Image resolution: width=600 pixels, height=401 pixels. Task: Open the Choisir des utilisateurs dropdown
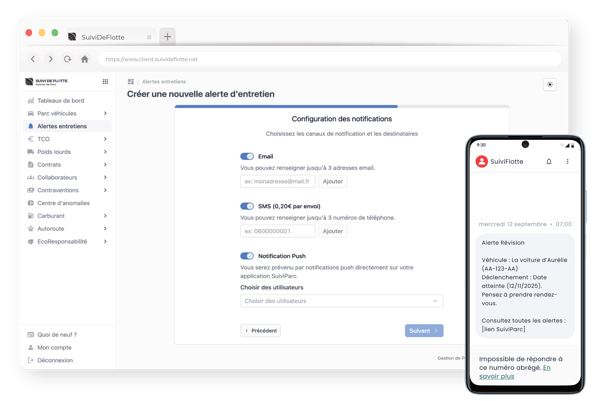[342, 301]
